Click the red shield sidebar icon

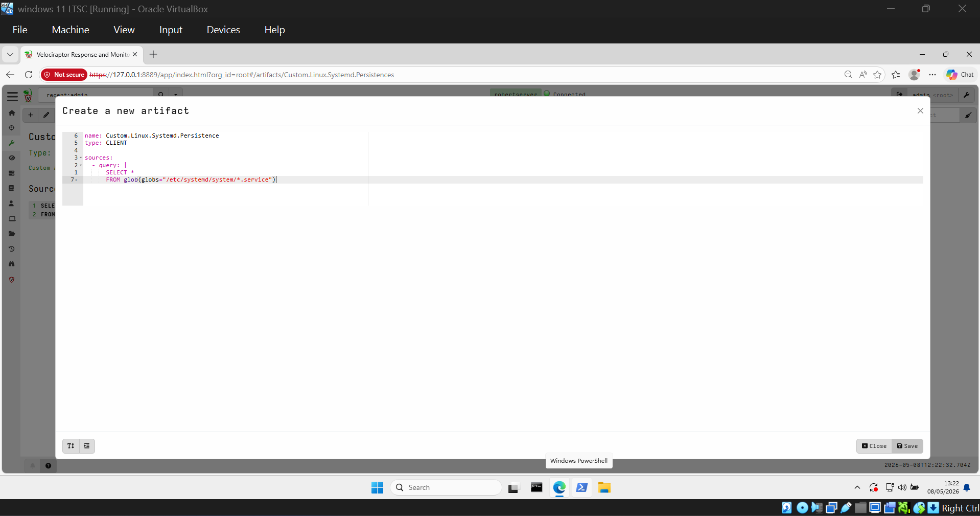tap(12, 280)
